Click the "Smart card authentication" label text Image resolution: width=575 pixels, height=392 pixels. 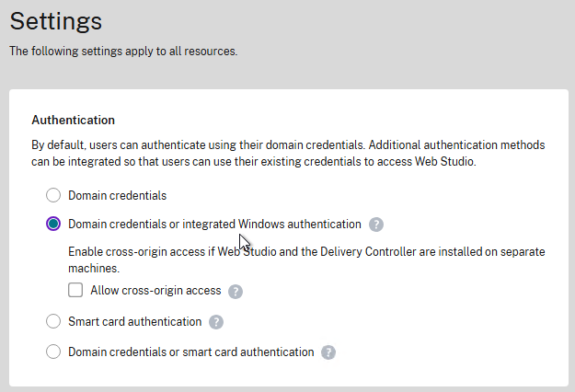pyautogui.click(x=134, y=322)
